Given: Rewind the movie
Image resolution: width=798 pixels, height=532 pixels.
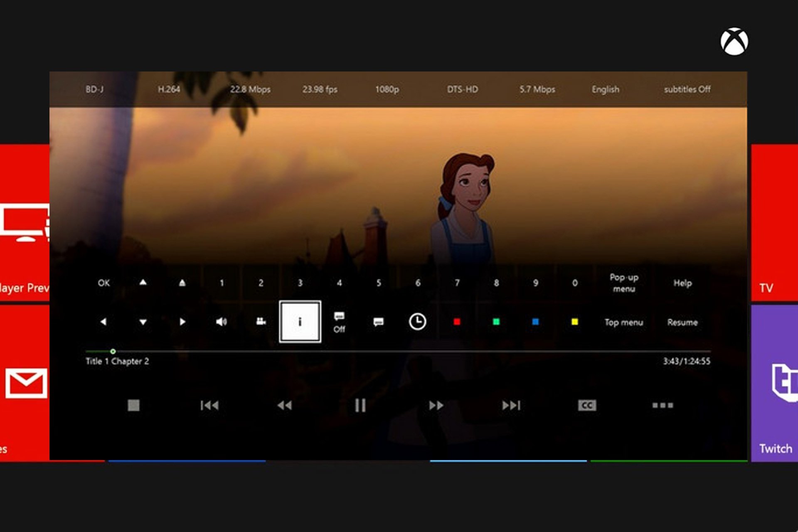Looking at the screenshot, I should point(285,405).
